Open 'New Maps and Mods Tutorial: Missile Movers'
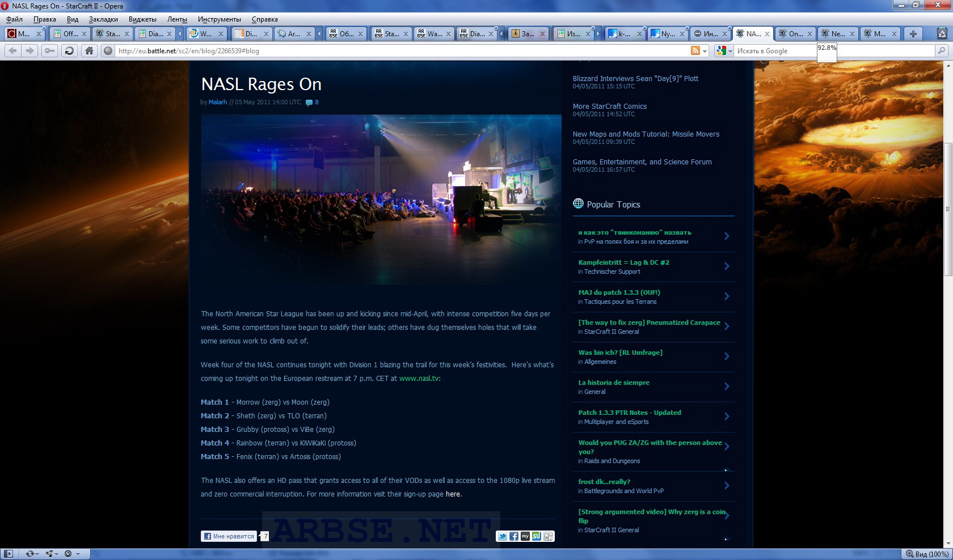The height and width of the screenshot is (560, 953). pyautogui.click(x=646, y=134)
